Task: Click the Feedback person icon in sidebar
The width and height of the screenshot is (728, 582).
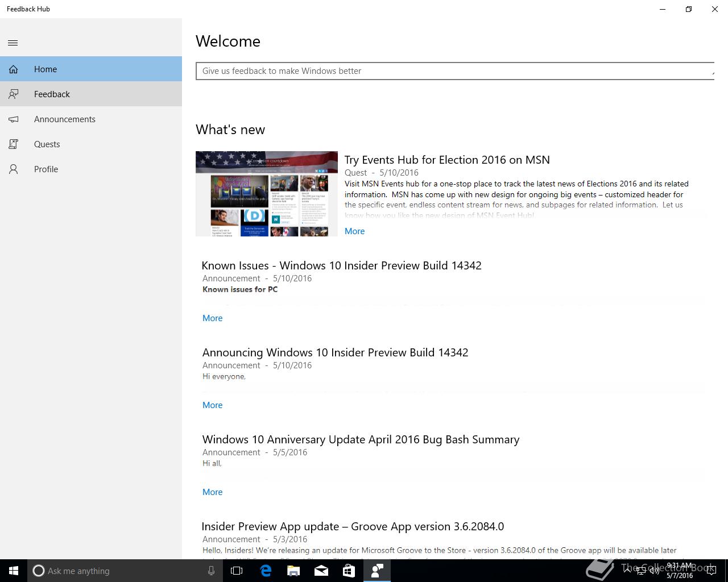Action: (13, 94)
